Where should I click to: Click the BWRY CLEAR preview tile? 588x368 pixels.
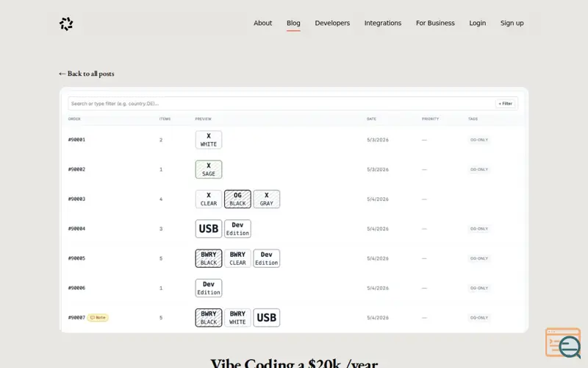coord(237,258)
